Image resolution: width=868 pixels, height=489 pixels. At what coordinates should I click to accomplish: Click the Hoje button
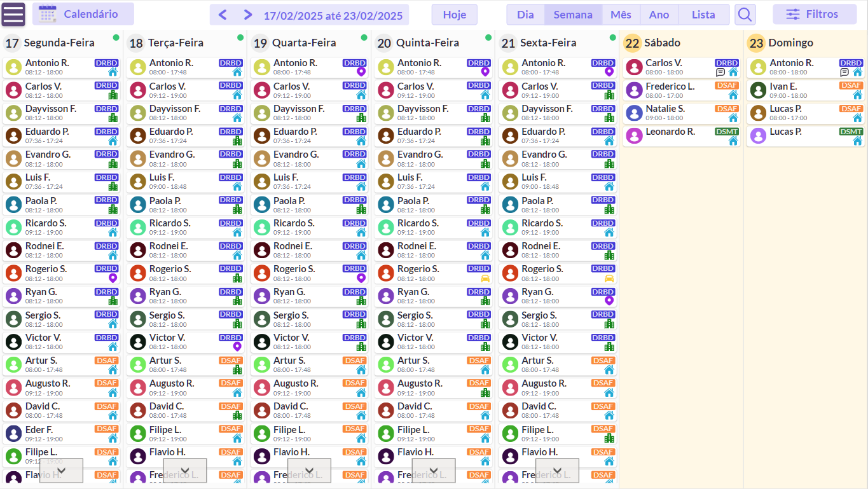[455, 15]
